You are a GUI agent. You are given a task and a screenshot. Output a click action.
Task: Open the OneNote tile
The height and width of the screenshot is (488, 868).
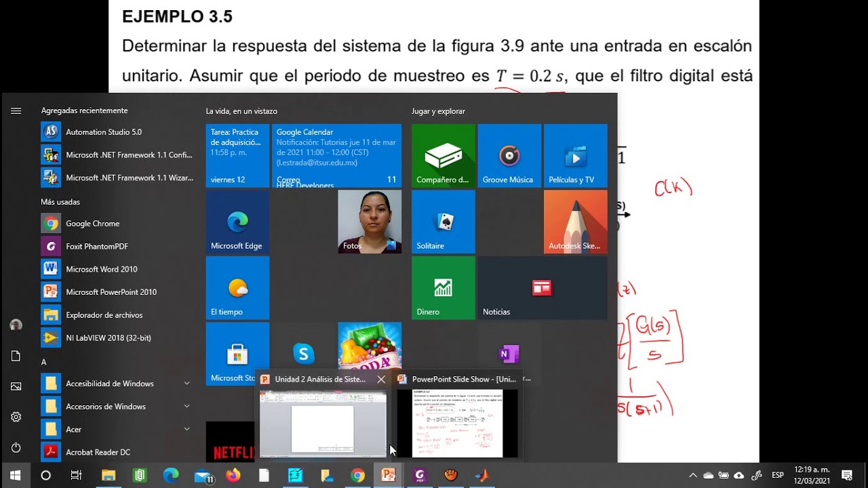point(509,353)
